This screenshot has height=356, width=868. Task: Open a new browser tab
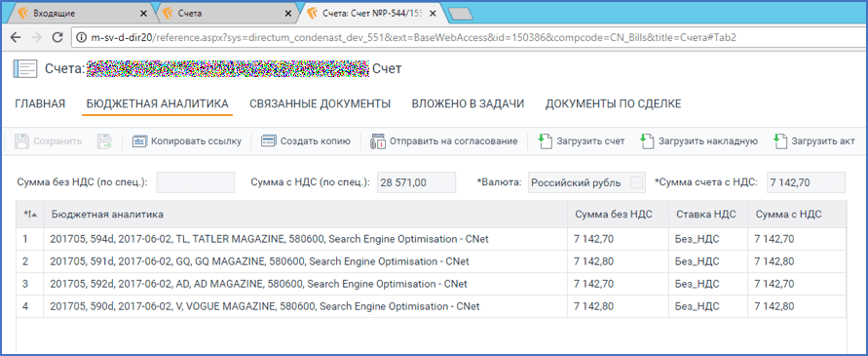click(460, 14)
